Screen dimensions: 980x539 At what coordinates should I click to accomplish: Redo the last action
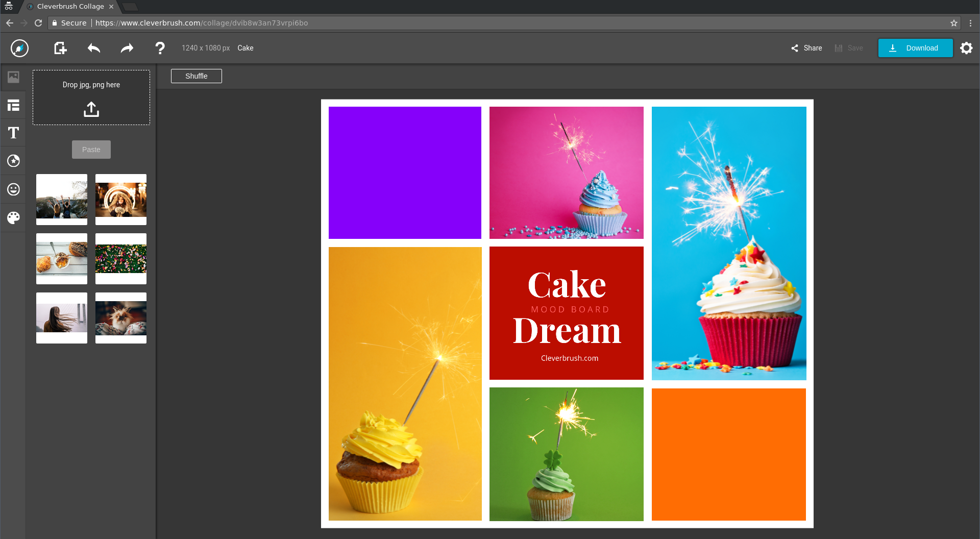[127, 48]
